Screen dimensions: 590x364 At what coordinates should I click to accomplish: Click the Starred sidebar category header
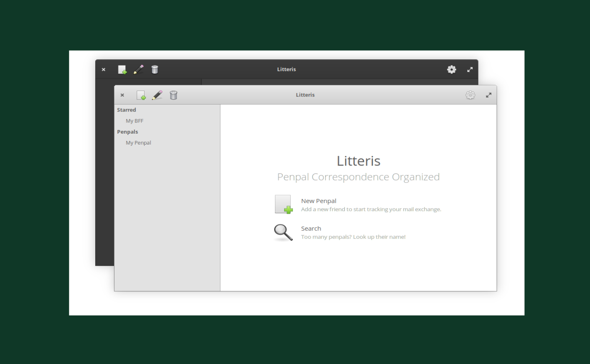tap(127, 110)
